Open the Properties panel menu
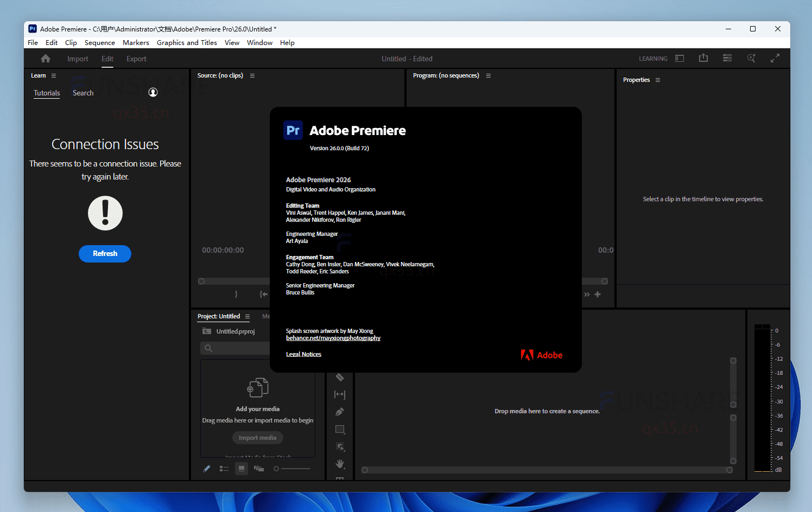 point(657,80)
